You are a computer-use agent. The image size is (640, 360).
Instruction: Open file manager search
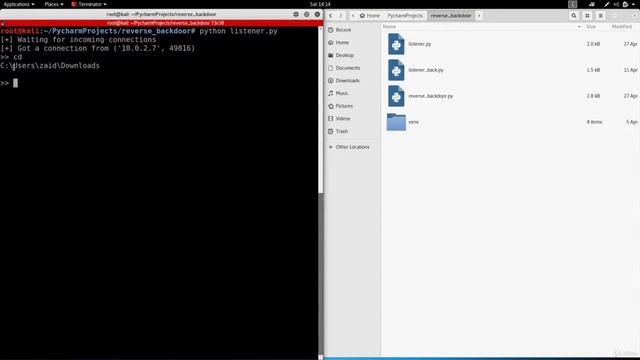[x=574, y=16]
